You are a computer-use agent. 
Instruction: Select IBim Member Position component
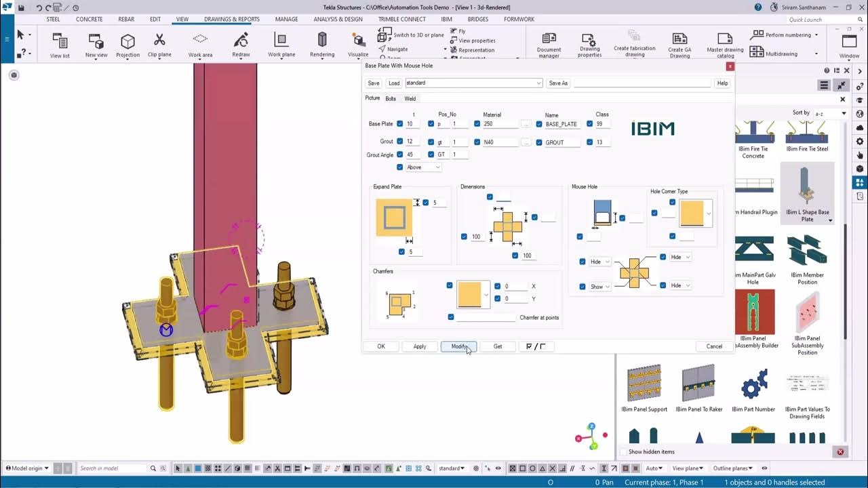pyautogui.click(x=807, y=260)
